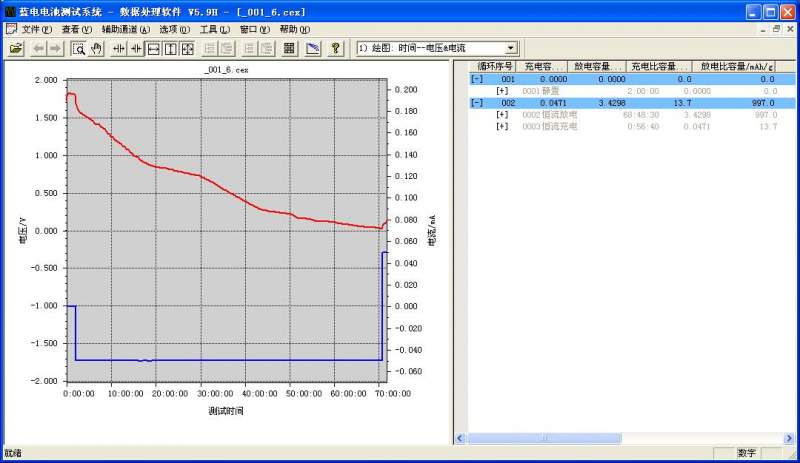This screenshot has height=463, width=800.
Task: Expand step 0001 静置
Action: pos(502,90)
